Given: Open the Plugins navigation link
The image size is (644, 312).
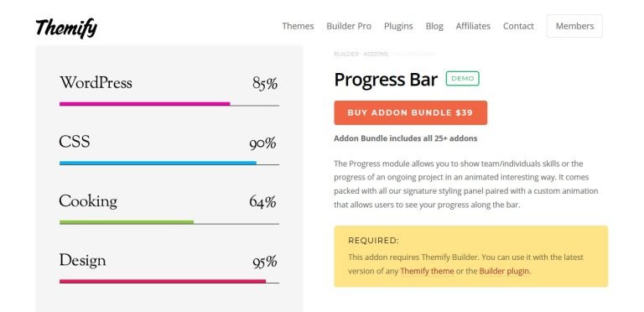Looking at the screenshot, I should (x=398, y=26).
